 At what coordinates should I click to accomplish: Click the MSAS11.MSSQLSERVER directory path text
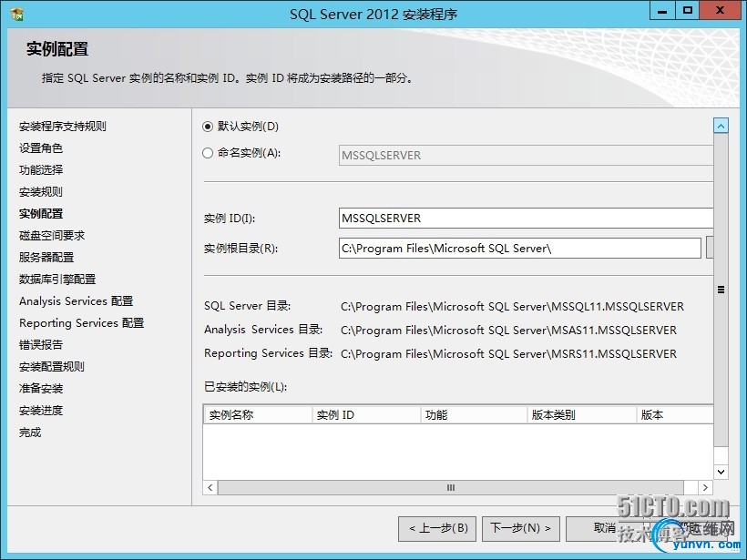509,330
